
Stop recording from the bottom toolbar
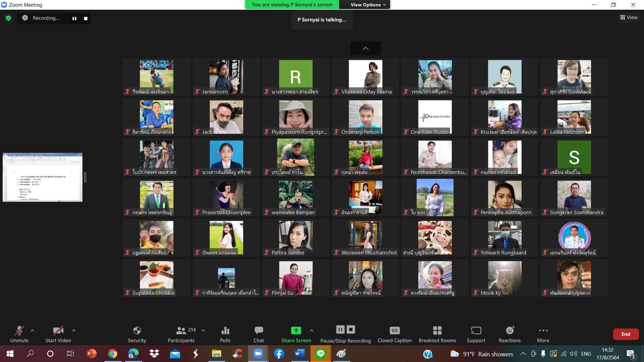click(351, 330)
